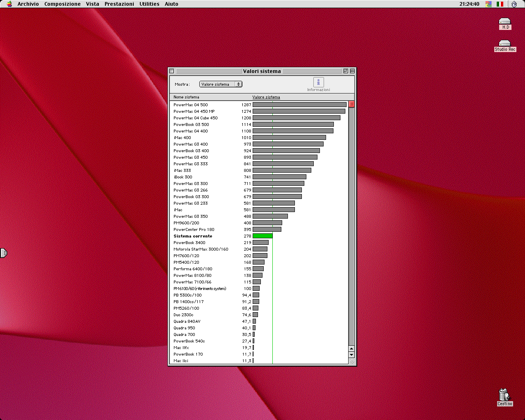
Task: Select the PowerMac G3 333 row
Action: [x=259, y=164]
